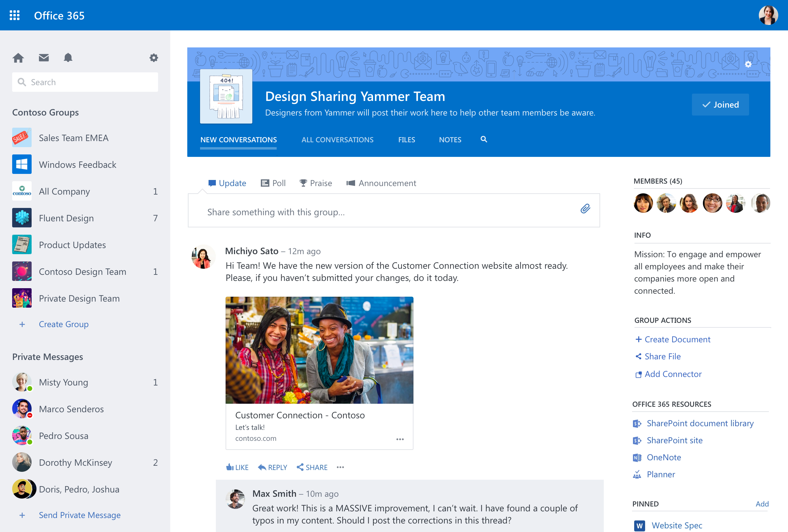788x532 pixels.
Task: Expand options on your profile avatar
Action: [x=769, y=15]
